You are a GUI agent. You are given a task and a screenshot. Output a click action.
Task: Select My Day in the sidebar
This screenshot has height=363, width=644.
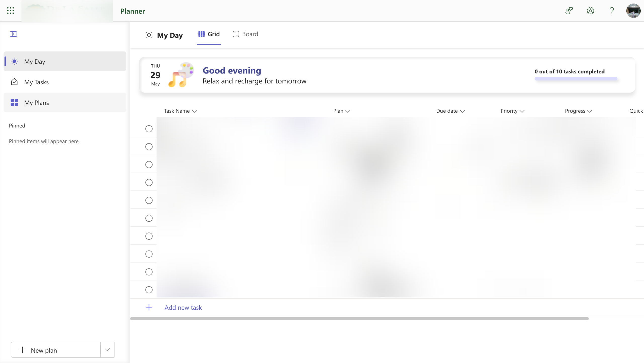coord(65,61)
